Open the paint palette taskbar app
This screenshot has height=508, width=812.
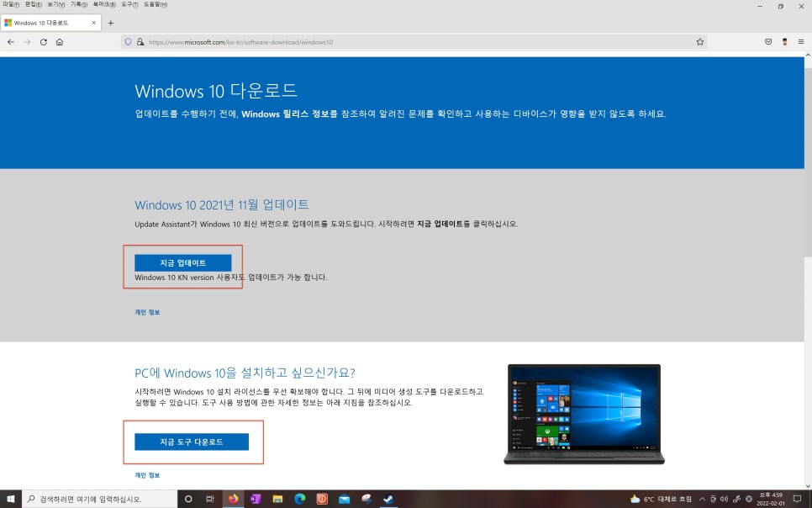[366, 499]
